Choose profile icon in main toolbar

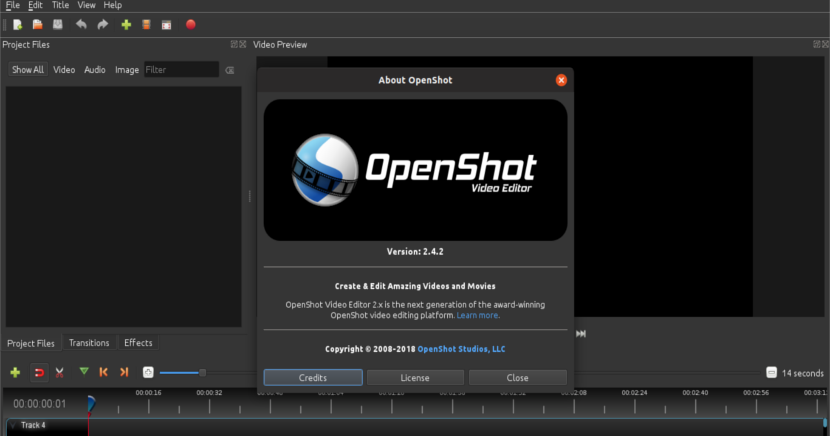[x=147, y=25]
